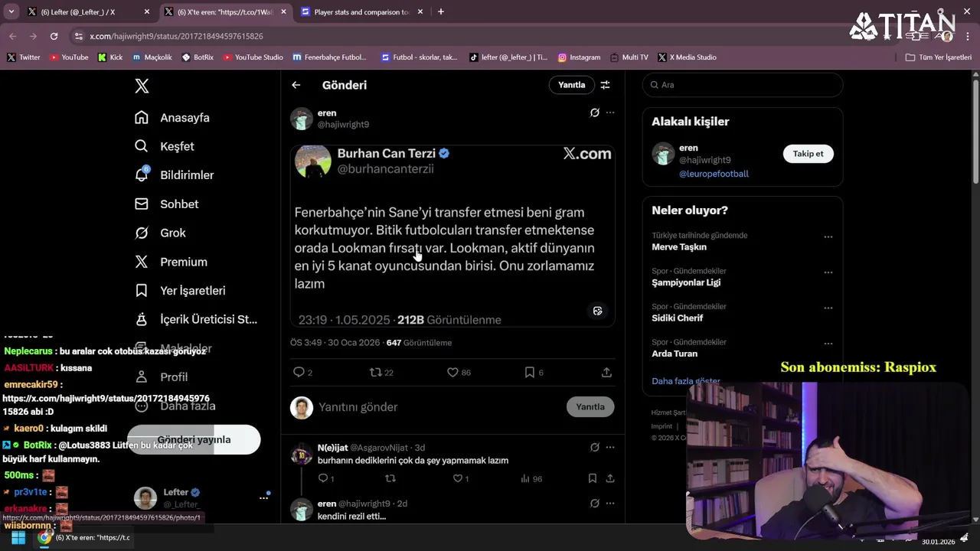Image resolution: width=980 pixels, height=551 pixels.
Task: Open more options on N(e)ijat's comment
Action: pyautogui.click(x=610, y=447)
